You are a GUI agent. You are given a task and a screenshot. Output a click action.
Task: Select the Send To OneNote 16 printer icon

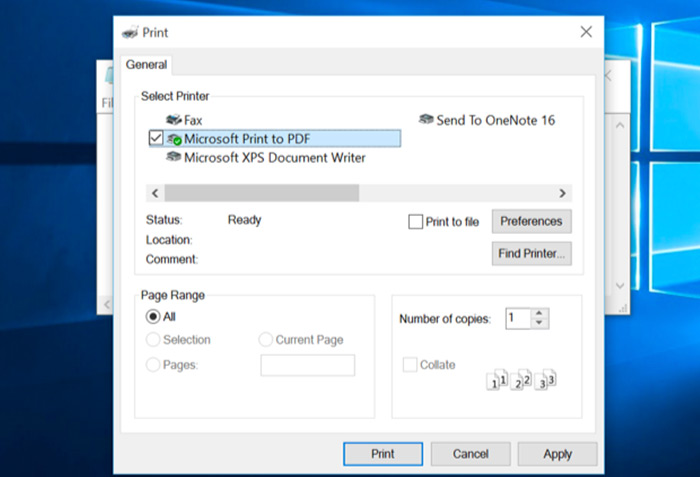426,119
